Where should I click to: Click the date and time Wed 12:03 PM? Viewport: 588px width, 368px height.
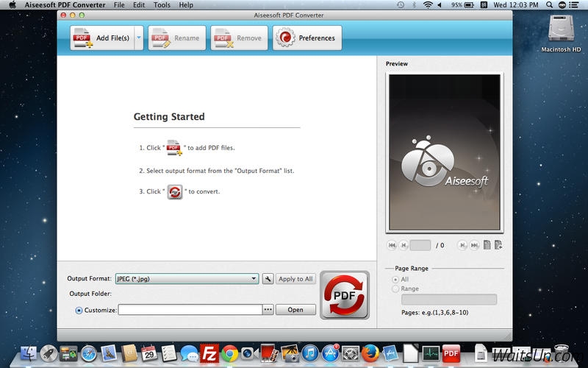(516, 5)
